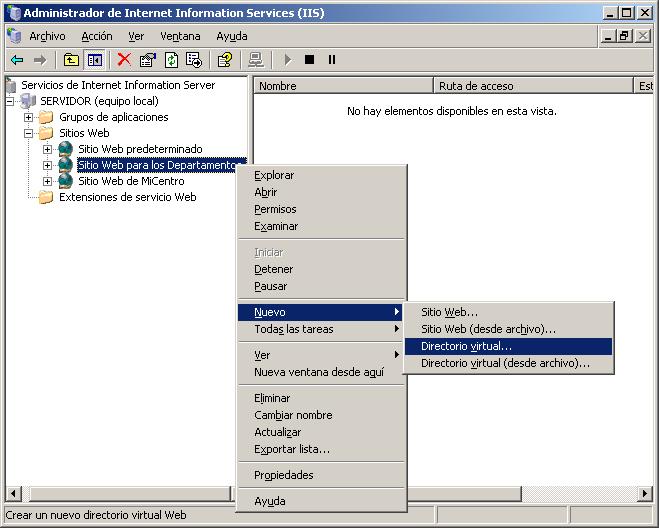
Task: Click the Nombre column header
Action: pos(343,86)
